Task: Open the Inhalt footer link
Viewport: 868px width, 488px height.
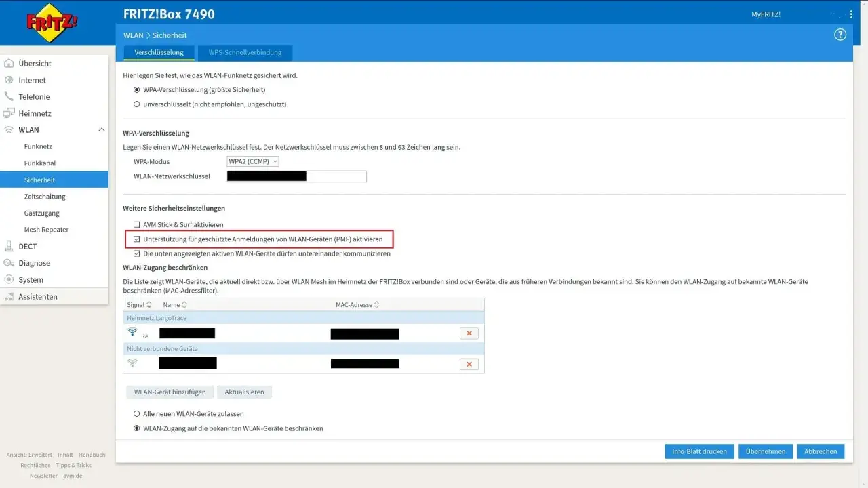Action: point(66,455)
